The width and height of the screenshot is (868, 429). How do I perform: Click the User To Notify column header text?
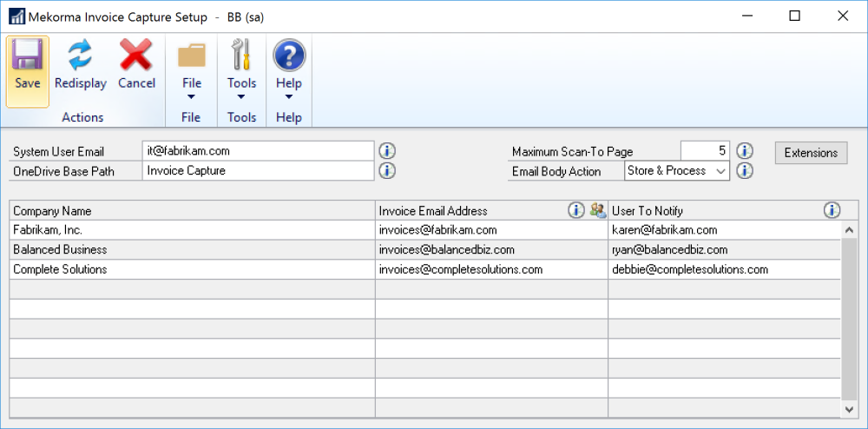click(x=648, y=211)
